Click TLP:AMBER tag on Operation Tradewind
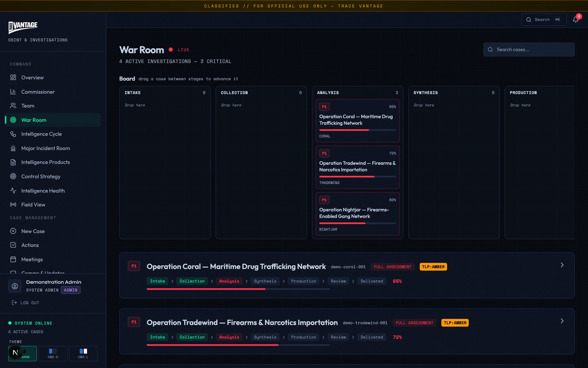 pyautogui.click(x=455, y=323)
